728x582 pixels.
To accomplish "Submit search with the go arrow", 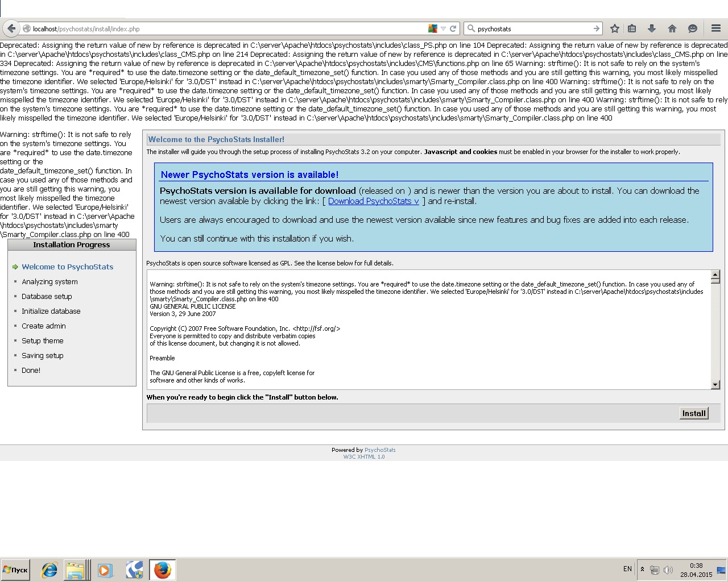I will pyautogui.click(x=596, y=28).
